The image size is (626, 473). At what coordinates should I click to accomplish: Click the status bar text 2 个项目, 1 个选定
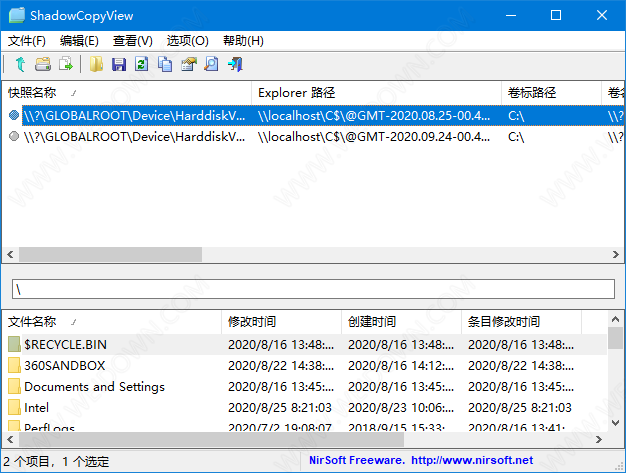coord(56,461)
